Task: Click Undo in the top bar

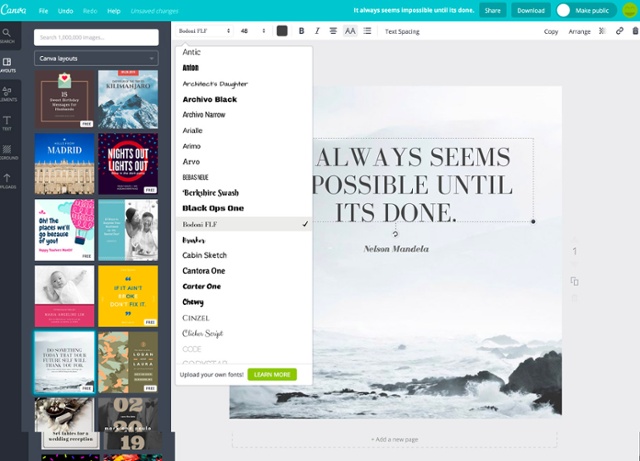Action: pyautogui.click(x=65, y=11)
